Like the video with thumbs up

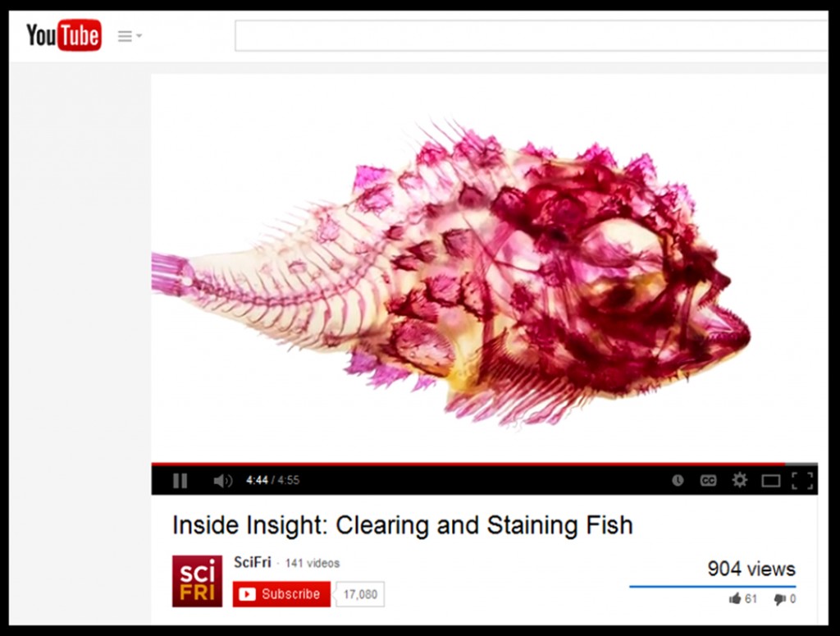pyautogui.click(x=742, y=598)
